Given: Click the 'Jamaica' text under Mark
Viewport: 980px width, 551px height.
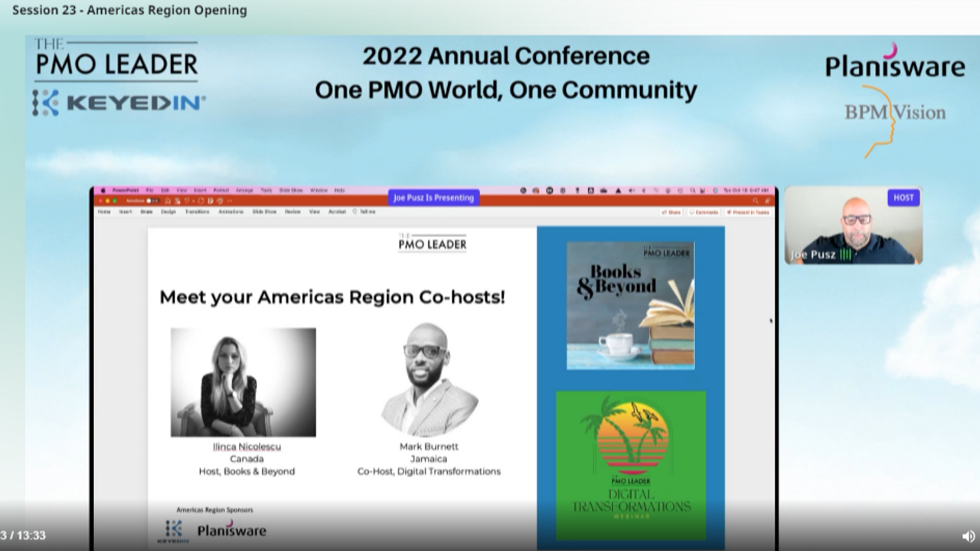Looking at the screenshot, I should pyautogui.click(x=429, y=459).
